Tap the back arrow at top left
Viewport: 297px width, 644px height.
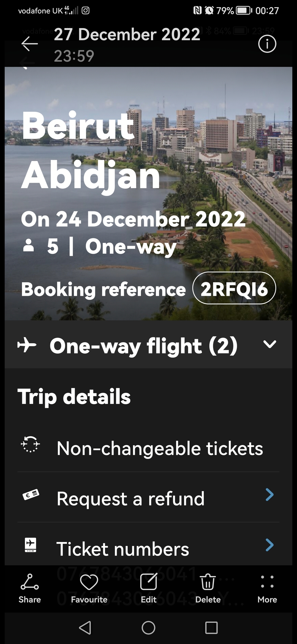[x=30, y=44]
